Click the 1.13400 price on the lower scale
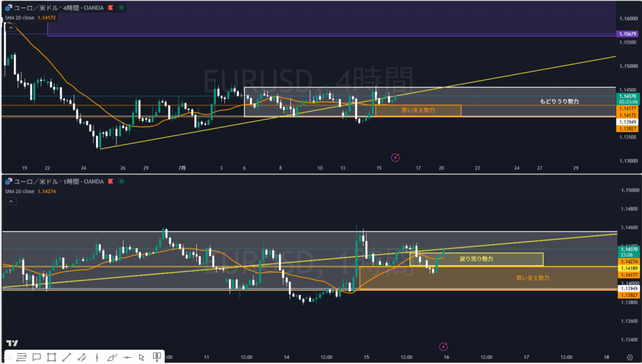Image resolution: width=642 pixels, height=364 pixels. pos(629,340)
